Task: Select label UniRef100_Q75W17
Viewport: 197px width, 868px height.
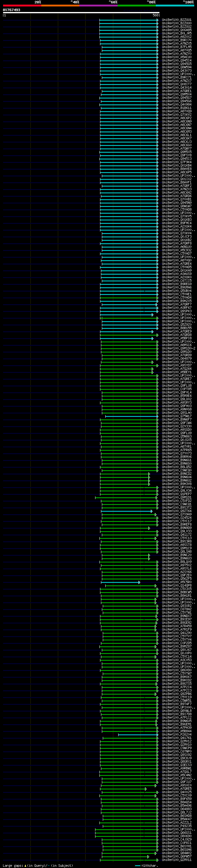Action: pyautogui.click(x=176, y=416)
